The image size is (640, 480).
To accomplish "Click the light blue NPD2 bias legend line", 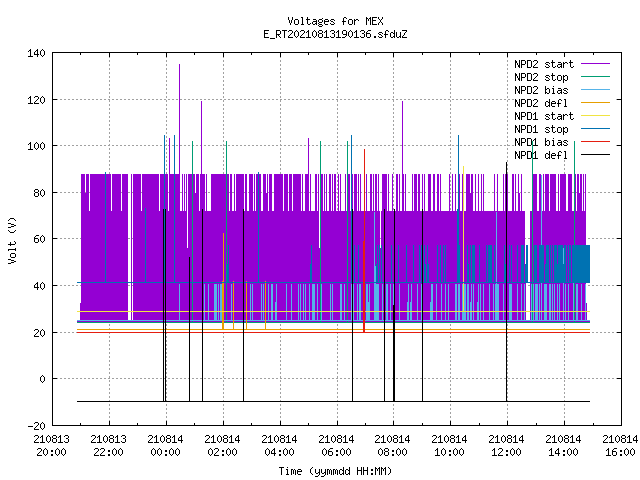I will [x=595, y=90].
